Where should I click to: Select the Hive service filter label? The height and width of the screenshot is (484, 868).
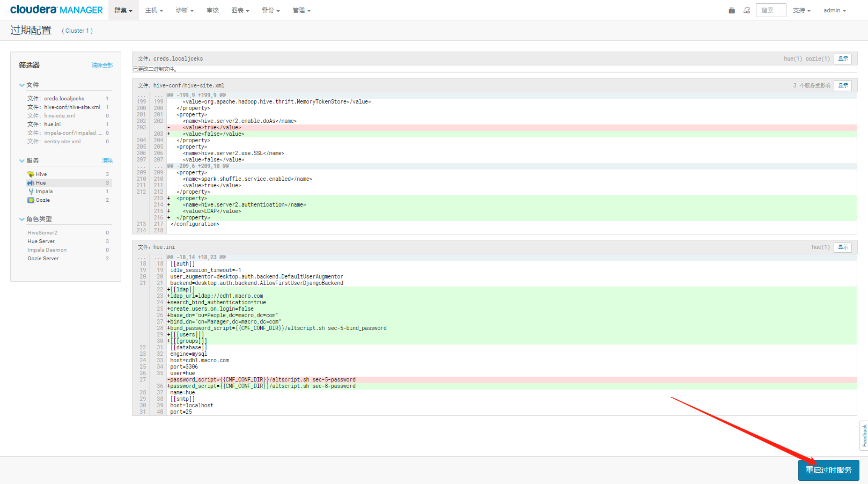(41, 174)
